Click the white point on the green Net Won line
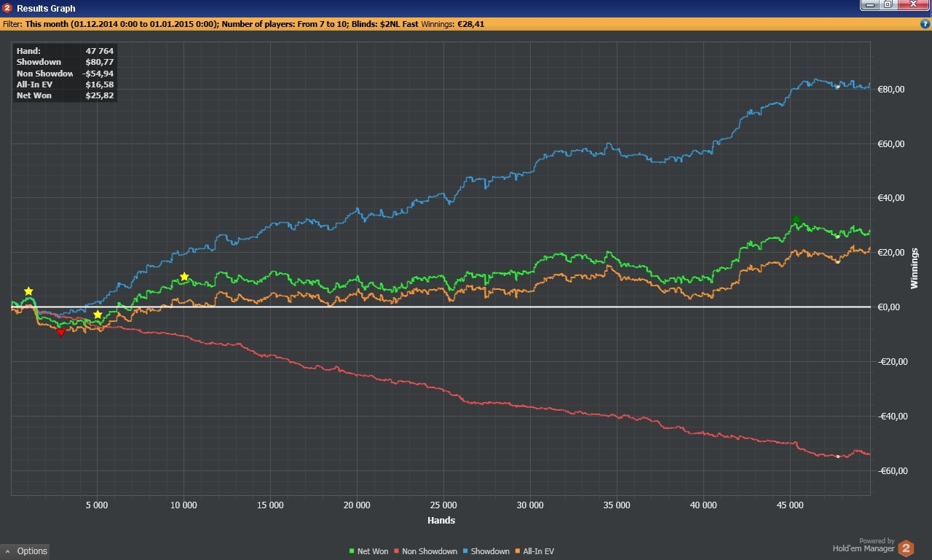The image size is (932, 560). coord(838,237)
